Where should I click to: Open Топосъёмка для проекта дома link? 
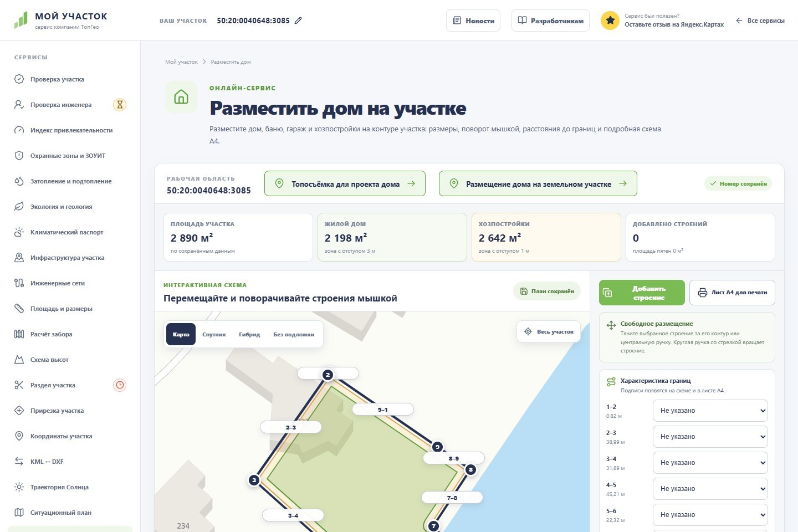click(x=345, y=183)
